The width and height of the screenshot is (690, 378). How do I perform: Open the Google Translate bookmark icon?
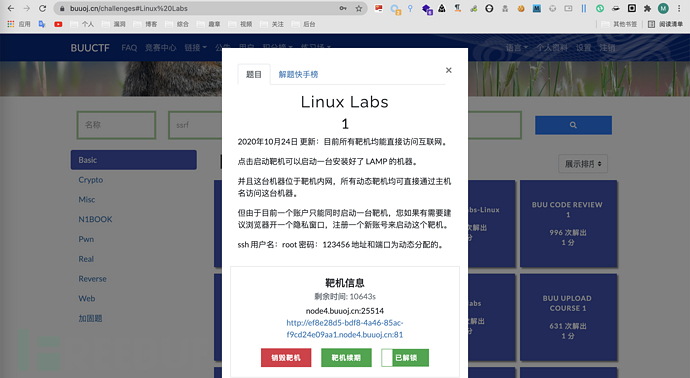coord(42,24)
